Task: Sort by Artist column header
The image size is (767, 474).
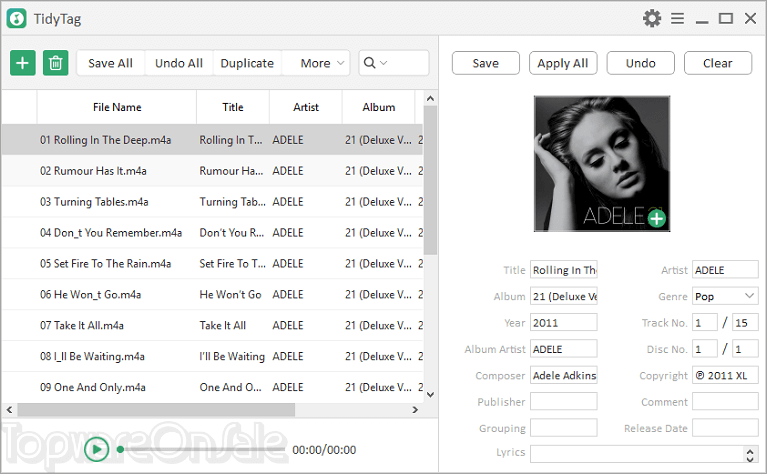Action: (x=306, y=107)
